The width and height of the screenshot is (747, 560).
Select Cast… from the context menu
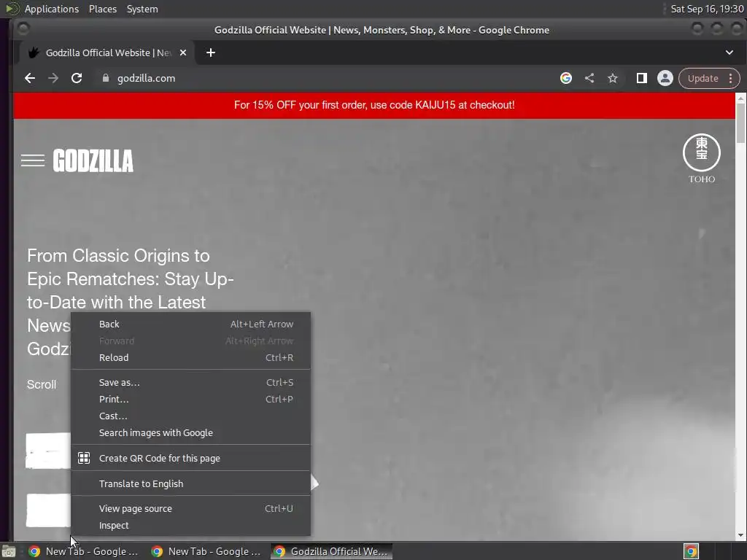(x=190, y=416)
